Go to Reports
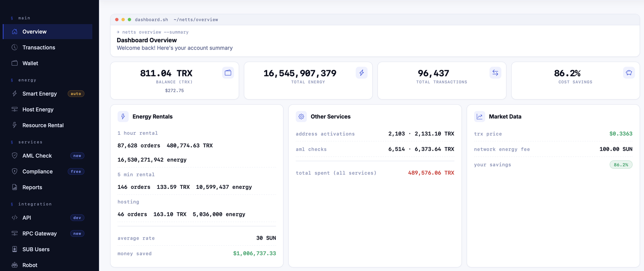Screen dimensions: 644x271 (47, 187)
